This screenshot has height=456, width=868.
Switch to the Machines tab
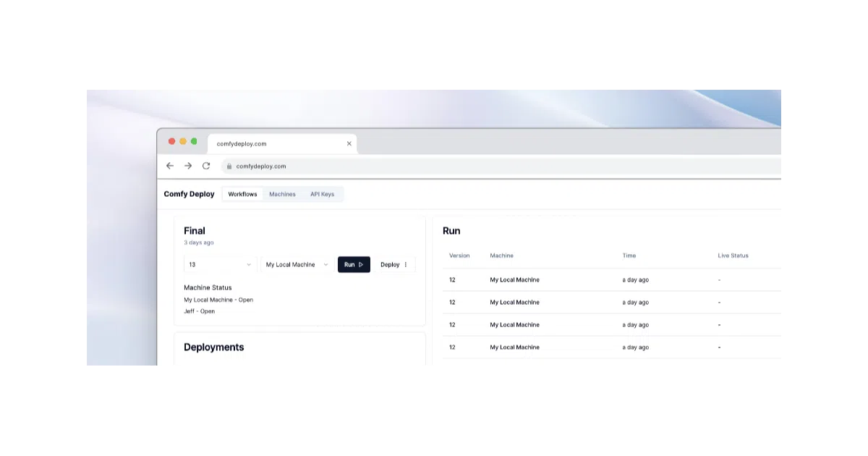[282, 194]
